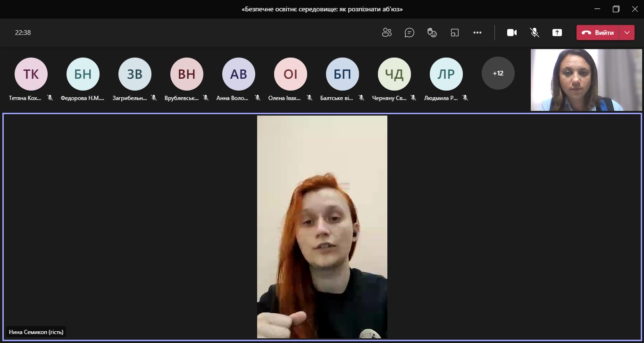Open the meeting chat

(x=410, y=33)
